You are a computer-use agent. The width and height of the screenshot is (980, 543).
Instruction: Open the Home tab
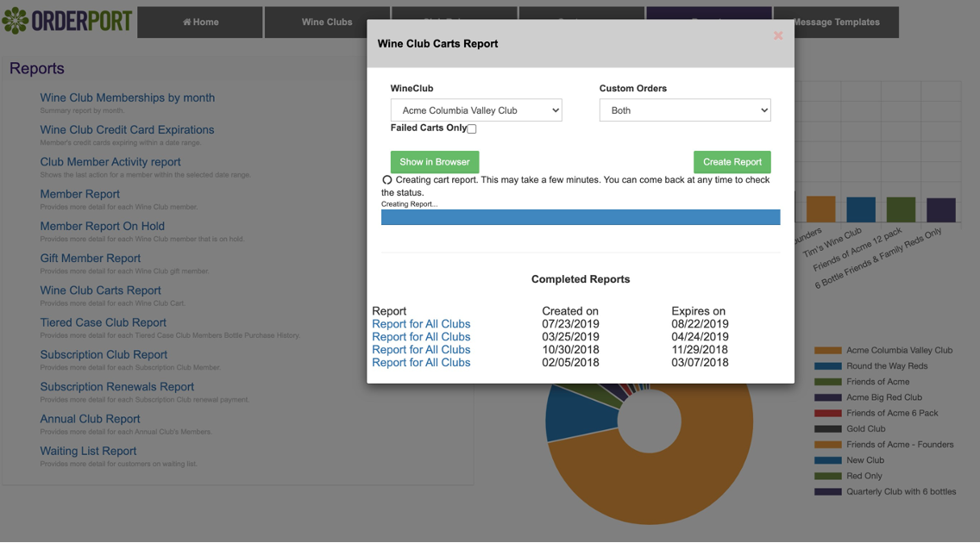coord(200,22)
